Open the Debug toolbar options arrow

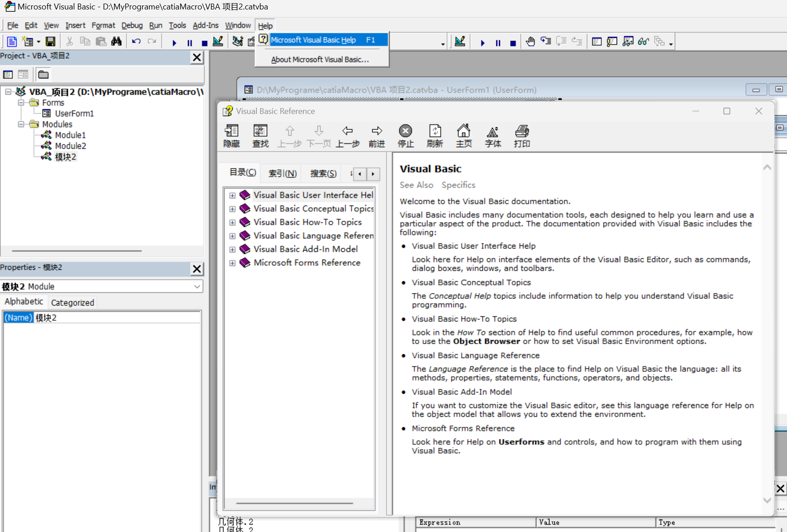pyautogui.click(x=671, y=44)
